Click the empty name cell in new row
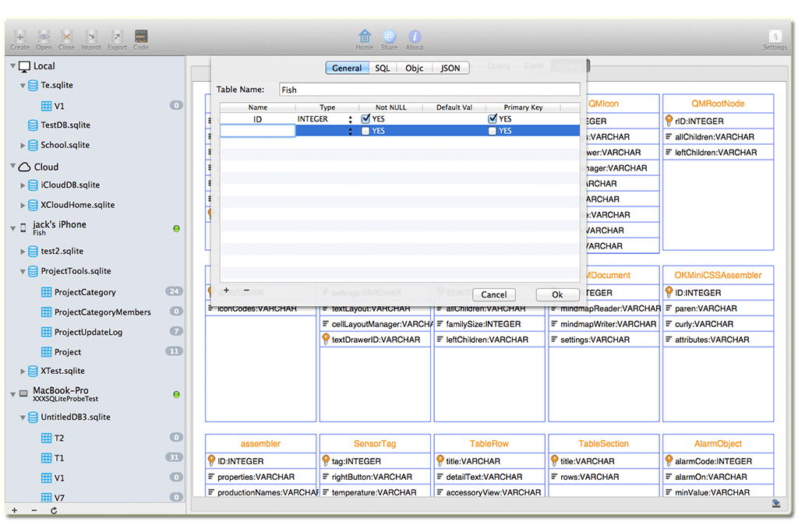The height and width of the screenshot is (532, 798). pyautogui.click(x=257, y=131)
